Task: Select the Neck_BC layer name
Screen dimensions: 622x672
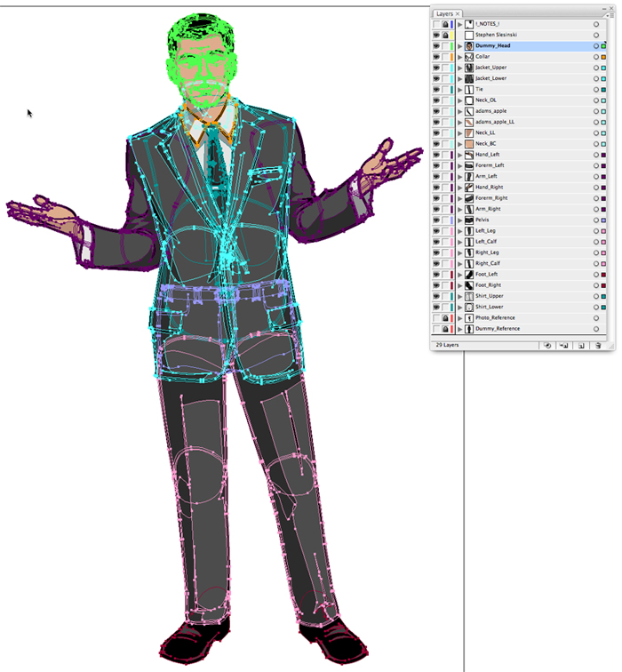Action: tap(485, 144)
